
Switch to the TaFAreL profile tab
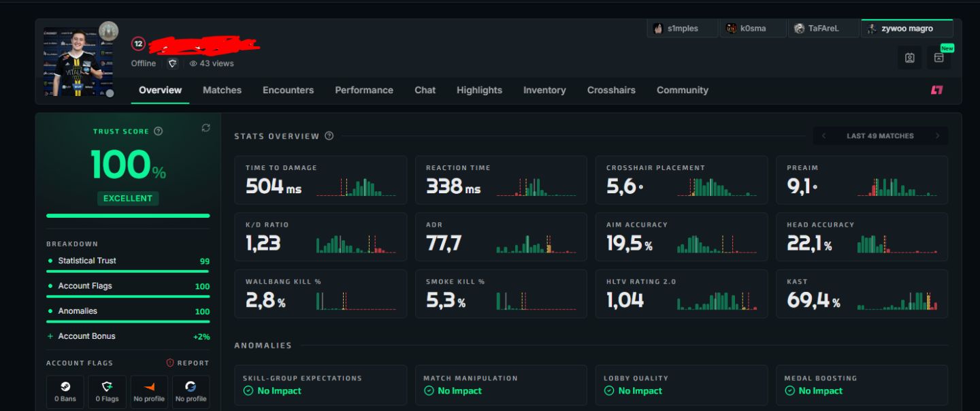(x=824, y=29)
